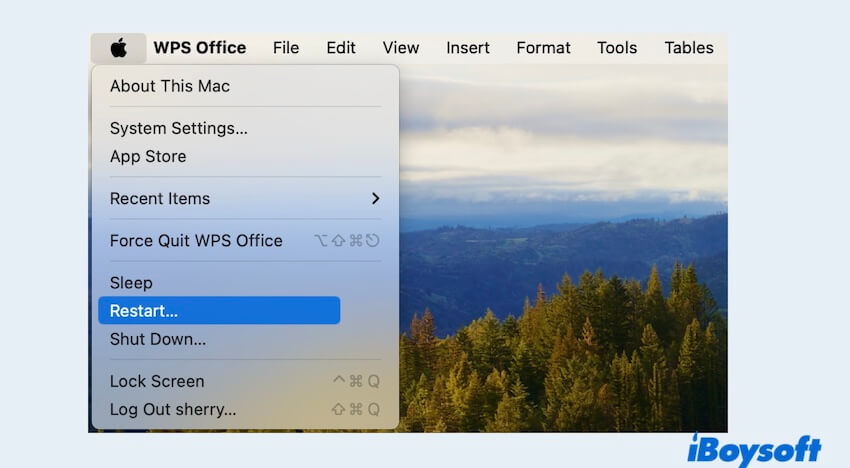Click the highlighted Restart option
This screenshot has width=850, height=468.
coord(219,311)
